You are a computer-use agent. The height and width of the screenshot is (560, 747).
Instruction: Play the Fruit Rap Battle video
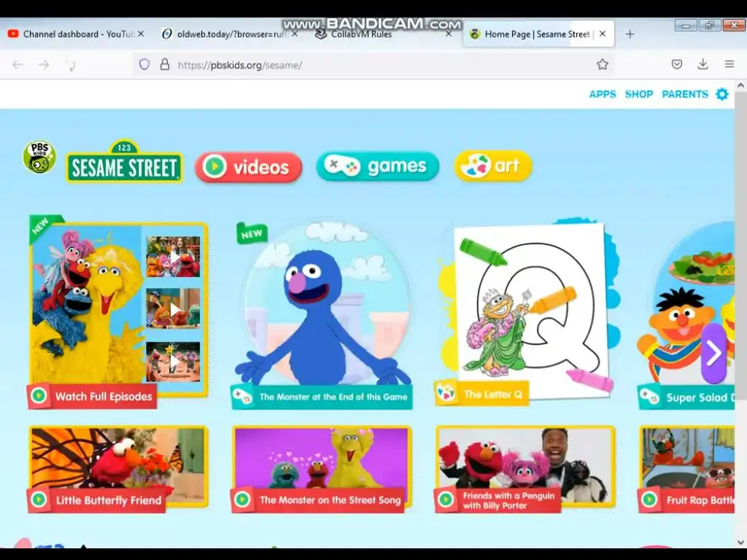(686, 469)
